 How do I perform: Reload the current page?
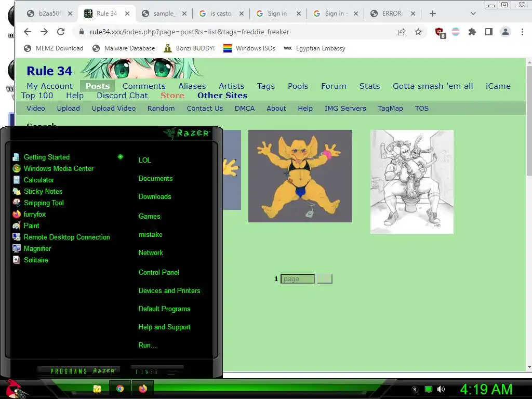[x=61, y=32]
